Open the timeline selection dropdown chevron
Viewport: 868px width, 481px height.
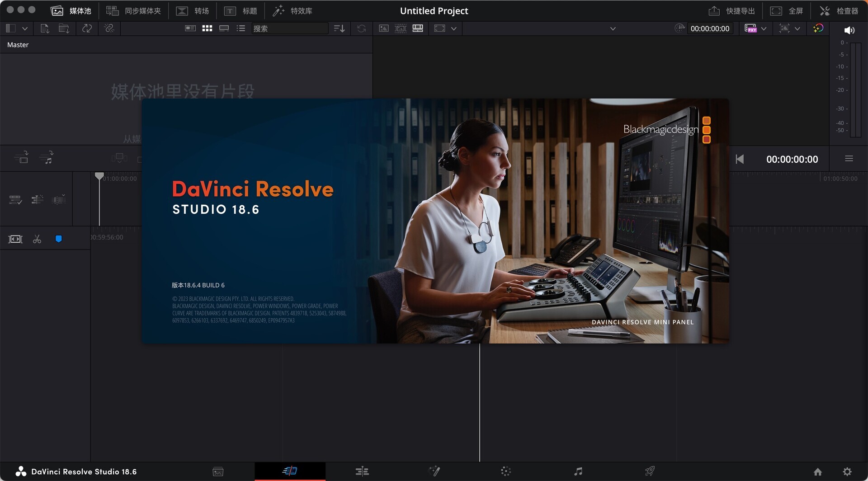coord(613,28)
